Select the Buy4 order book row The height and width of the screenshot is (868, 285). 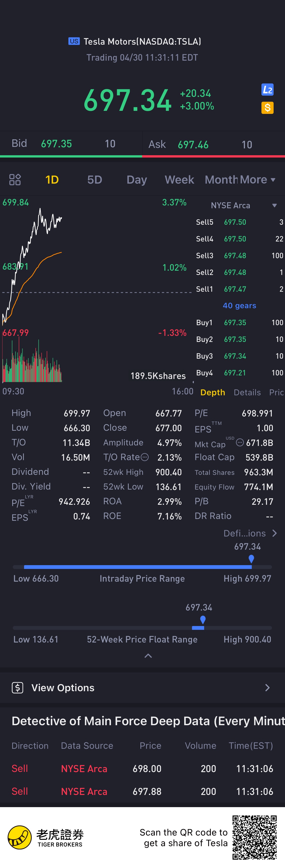240,373
